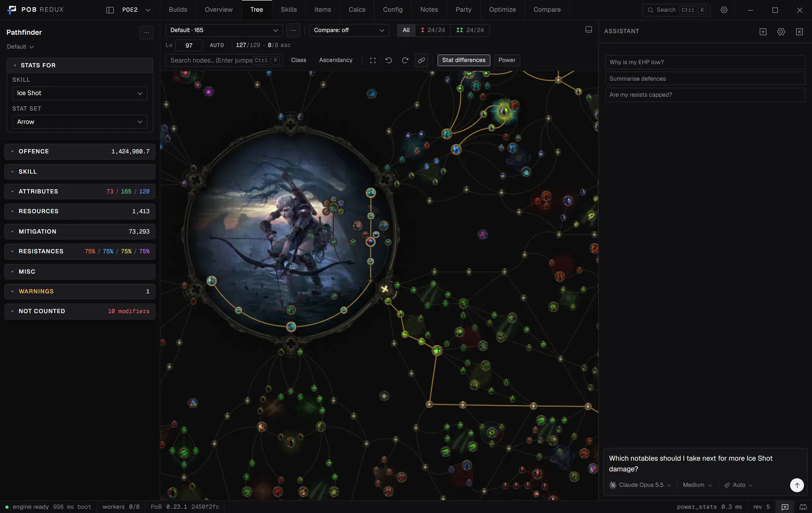The image size is (812, 513).
Task: Open the Default · 165 tree dropdown
Action: [x=224, y=30]
